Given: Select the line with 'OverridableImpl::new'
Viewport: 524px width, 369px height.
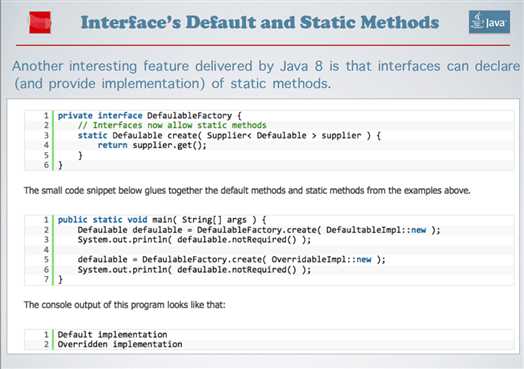Looking at the screenshot, I should tap(232, 260).
